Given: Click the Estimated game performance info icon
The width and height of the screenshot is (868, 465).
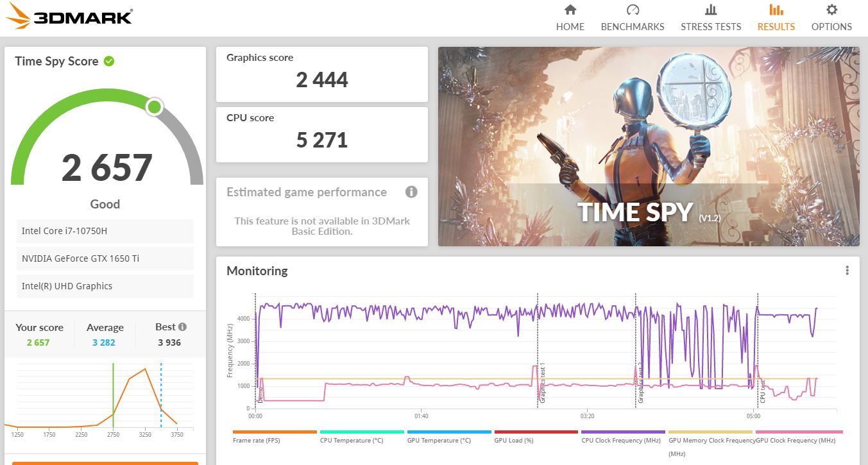Looking at the screenshot, I should point(411,192).
